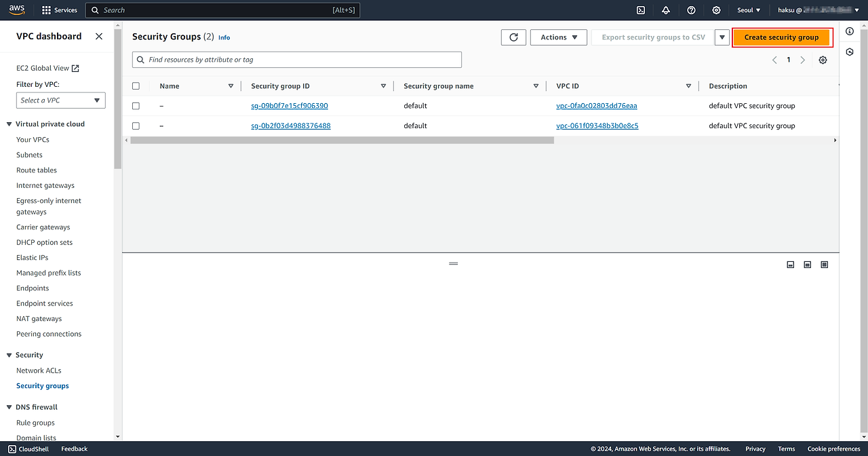
Task: Open the notifications bell
Action: [x=666, y=10]
